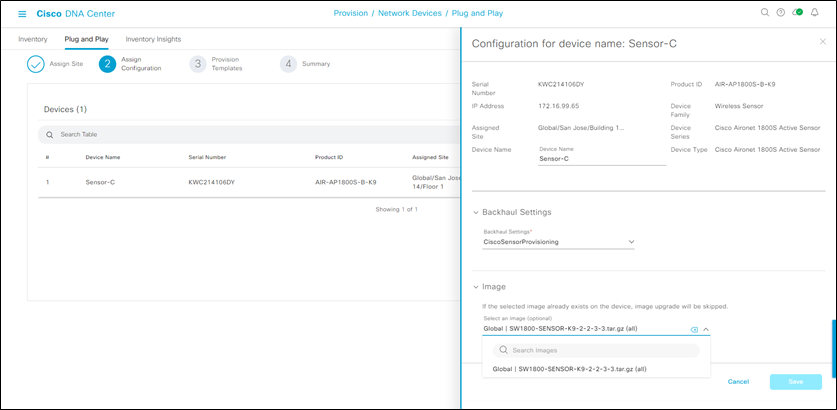Click the cloud status icon in header
The image size is (837, 410).
click(x=797, y=13)
